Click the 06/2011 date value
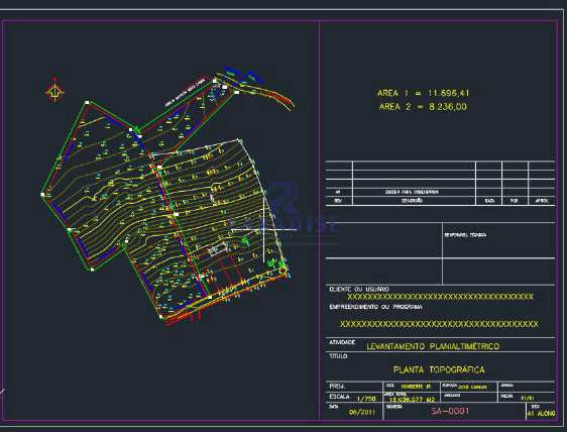Screen dimensions: 567x432 pos(362,412)
